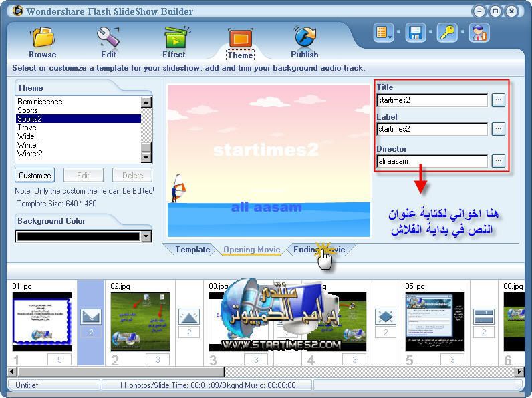Select the 01.jpg slide thumbnail
The image size is (532, 398).
coord(42,322)
